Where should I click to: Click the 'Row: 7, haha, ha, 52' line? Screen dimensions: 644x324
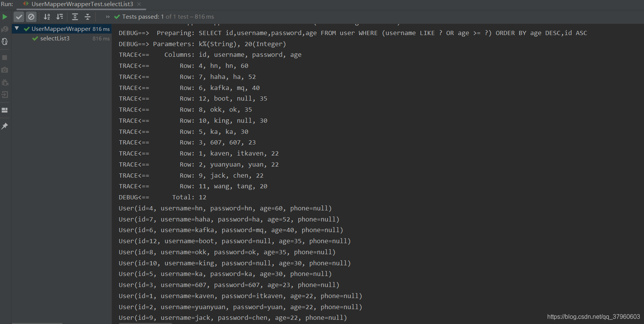tap(187, 77)
